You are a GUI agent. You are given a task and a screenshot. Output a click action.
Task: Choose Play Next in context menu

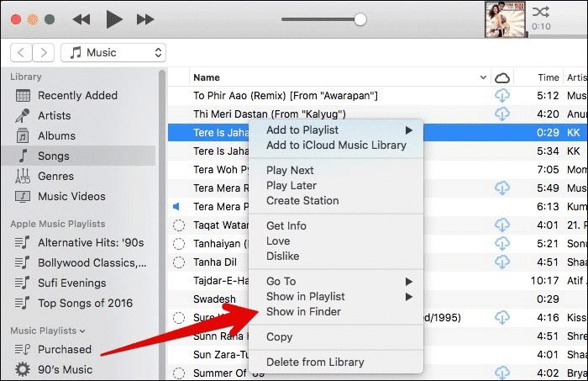(336, 171)
